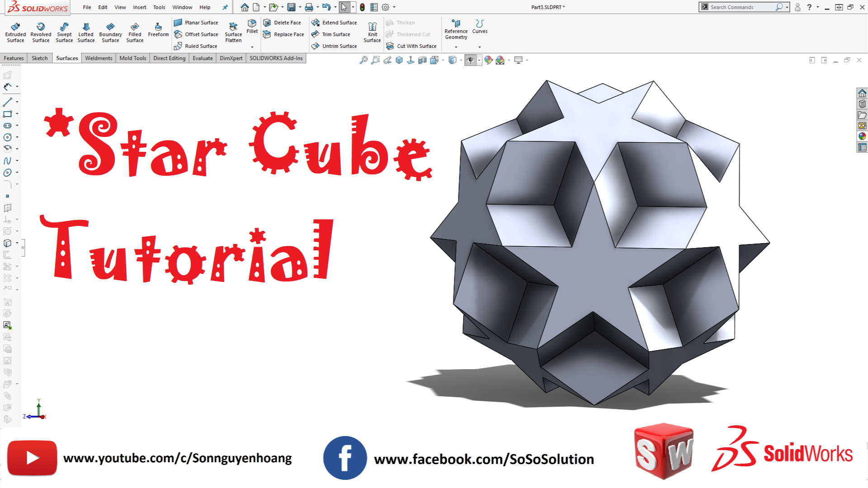The height and width of the screenshot is (488, 868).
Task: Expand the View Orientation dropdown
Action: point(442,60)
